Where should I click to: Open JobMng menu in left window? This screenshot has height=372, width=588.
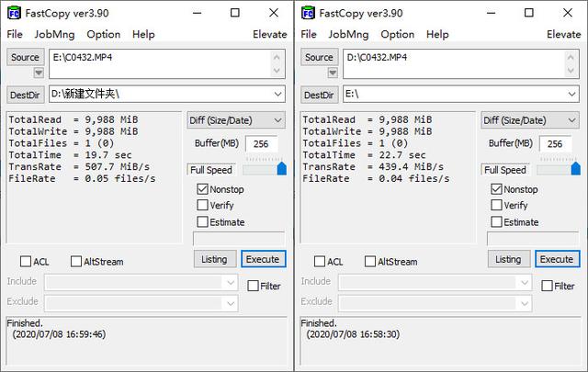pyautogui.click(x=55, y=34)
